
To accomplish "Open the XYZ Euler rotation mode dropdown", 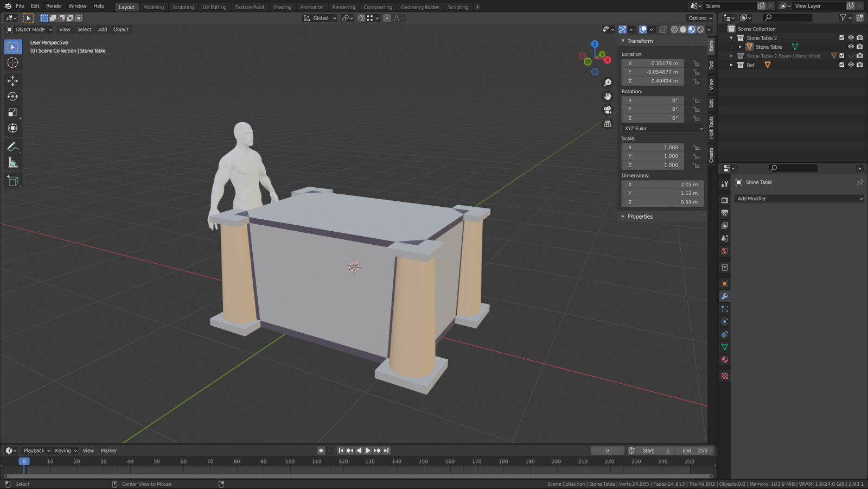I will 663,129.
